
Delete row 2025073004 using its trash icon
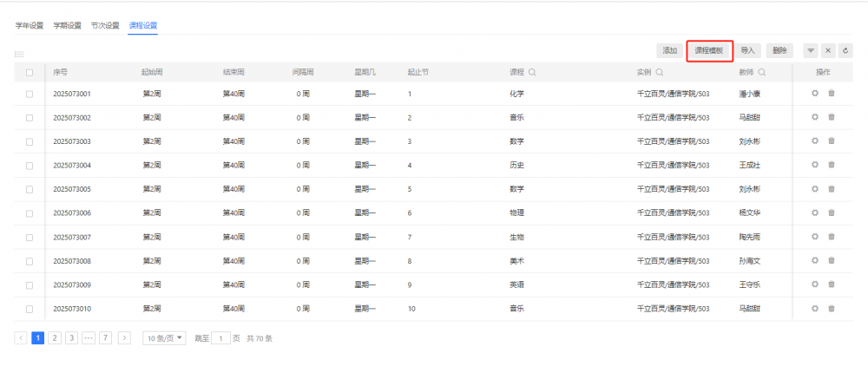[832, 165]
